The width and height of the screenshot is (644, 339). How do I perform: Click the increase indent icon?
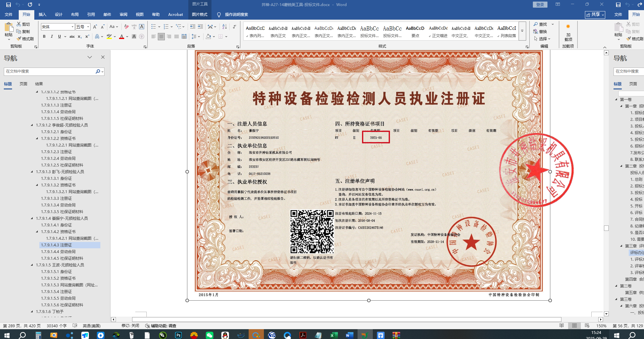[200, 27]
